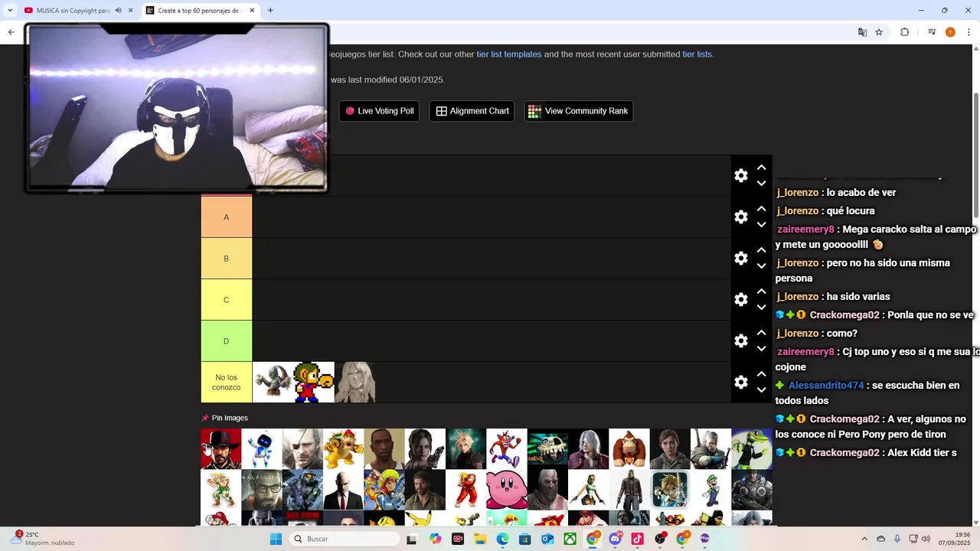Select Arthur Morgan cowboy image

(220, 449)
